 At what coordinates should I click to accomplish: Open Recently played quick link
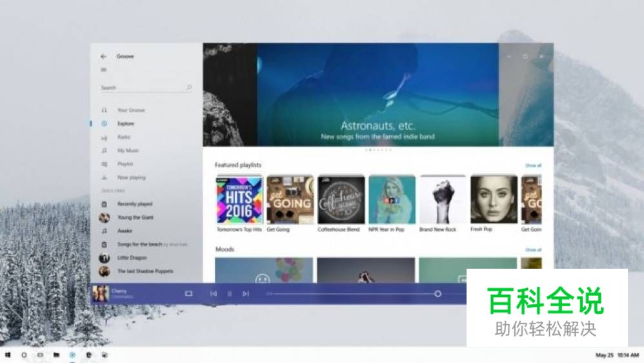point(134,204)
